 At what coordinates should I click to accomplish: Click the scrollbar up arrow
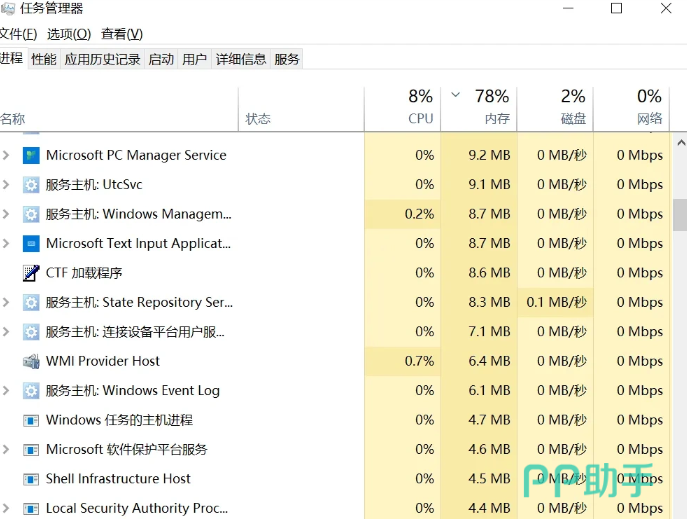coord(681,143)
